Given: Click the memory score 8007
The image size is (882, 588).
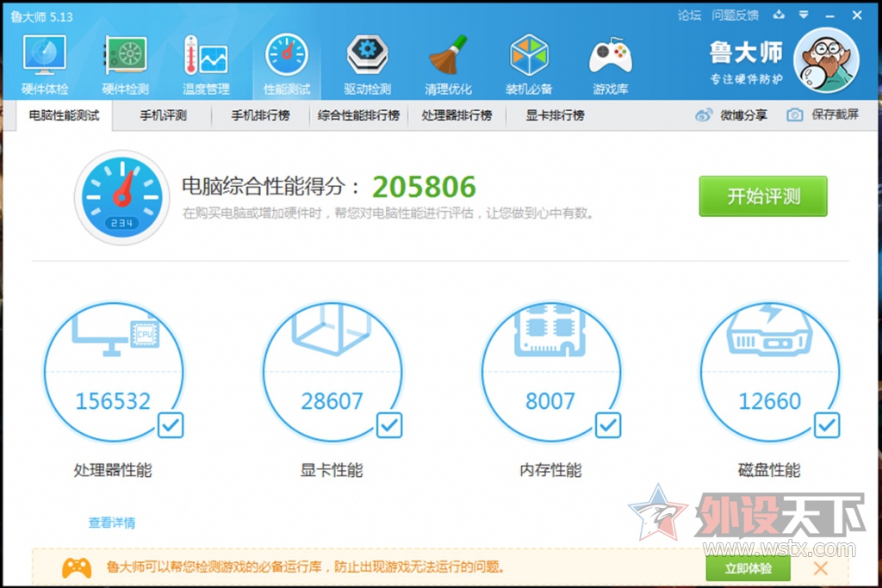Looking at the screenshot, I should click(550, 401).
